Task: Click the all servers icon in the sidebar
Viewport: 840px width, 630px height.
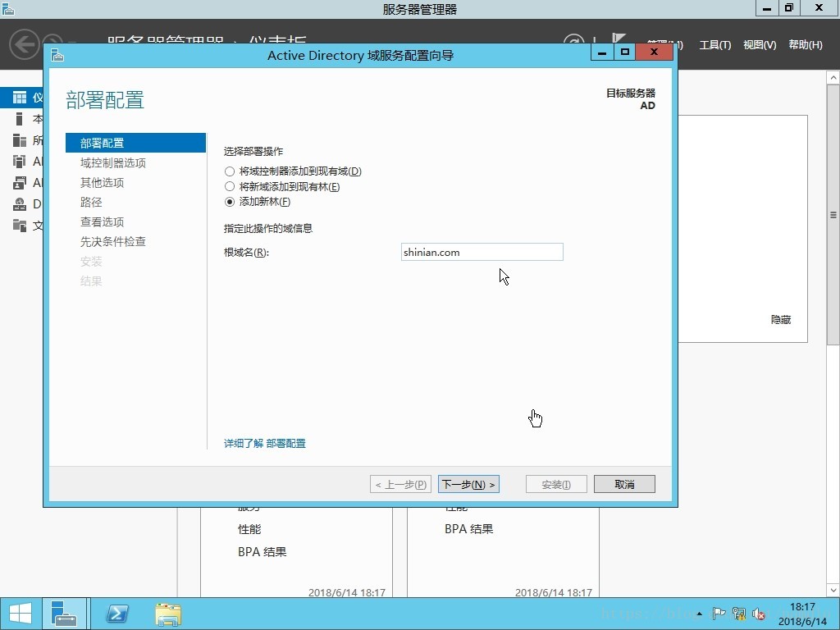Action: tap(20, 140)
